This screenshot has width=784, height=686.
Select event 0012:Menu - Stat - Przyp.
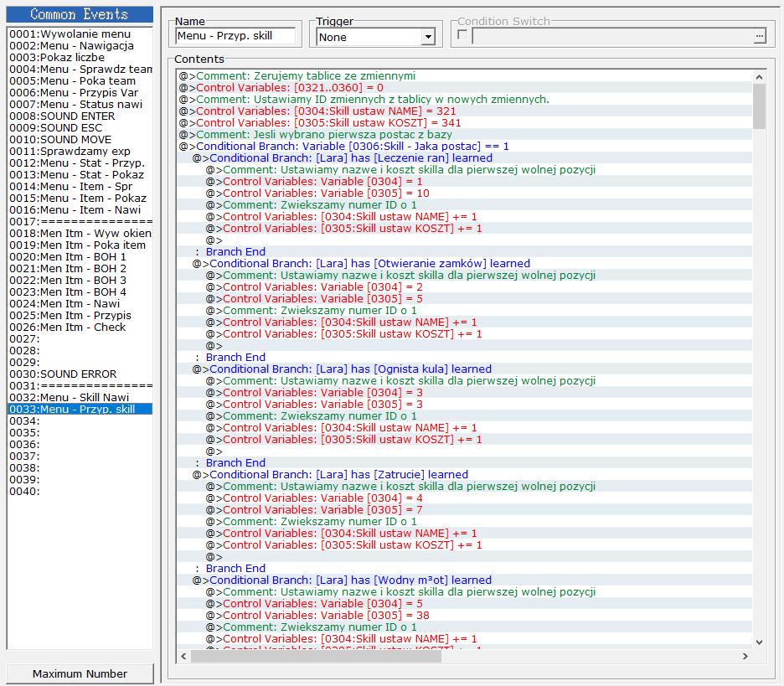click(80, 163)
